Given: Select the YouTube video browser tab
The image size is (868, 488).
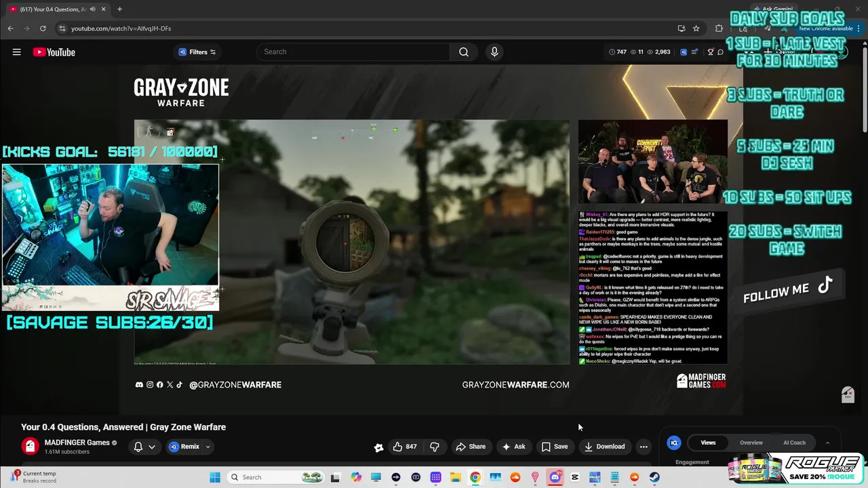Looking at the screenshot, I should [57, 9].
